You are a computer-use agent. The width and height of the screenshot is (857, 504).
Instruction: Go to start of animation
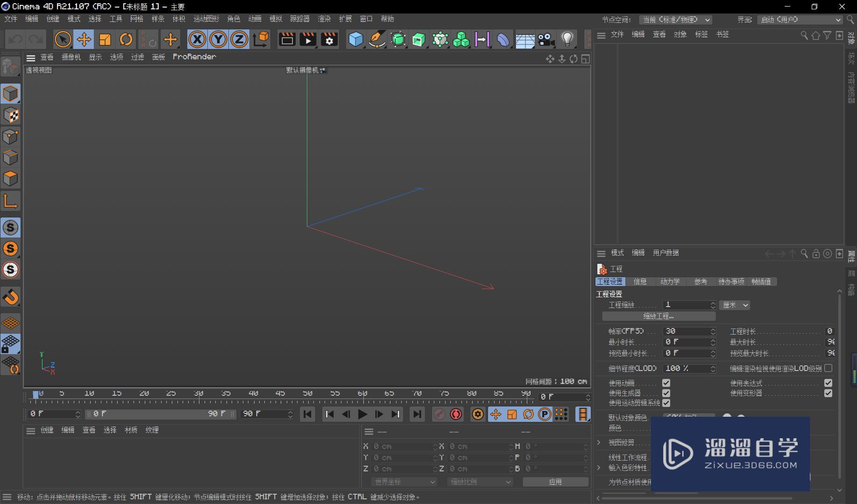[307, 414]
